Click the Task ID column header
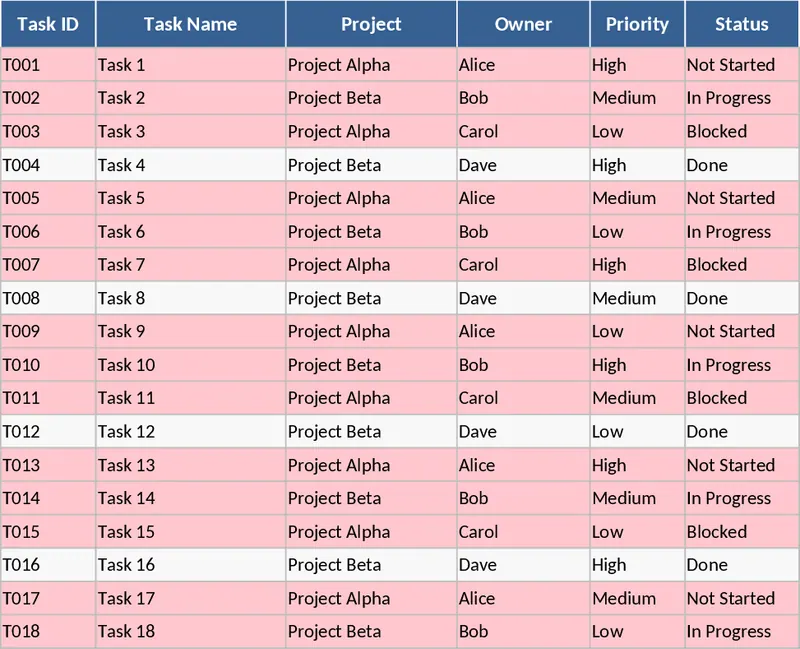 tap(48, 24)
